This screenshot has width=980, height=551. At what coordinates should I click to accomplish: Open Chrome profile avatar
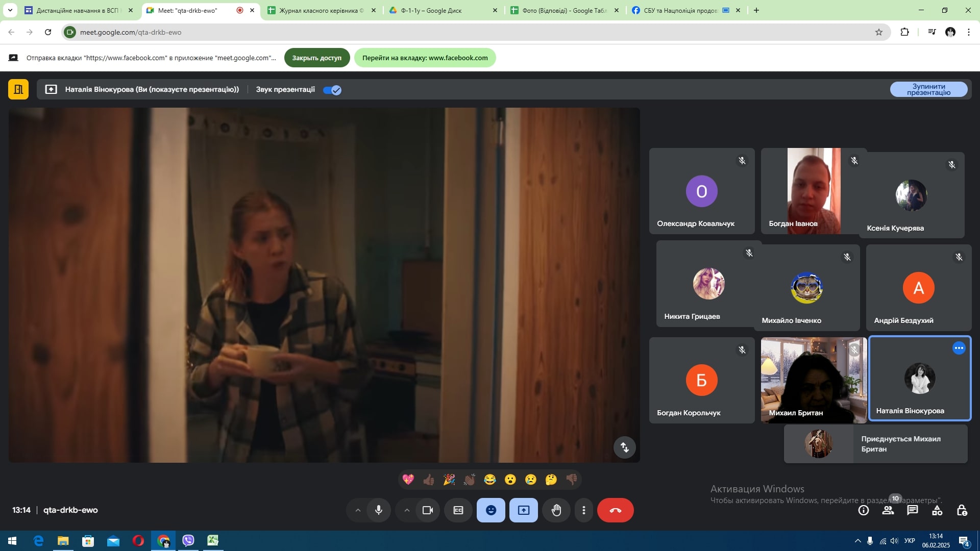(950, 32)
